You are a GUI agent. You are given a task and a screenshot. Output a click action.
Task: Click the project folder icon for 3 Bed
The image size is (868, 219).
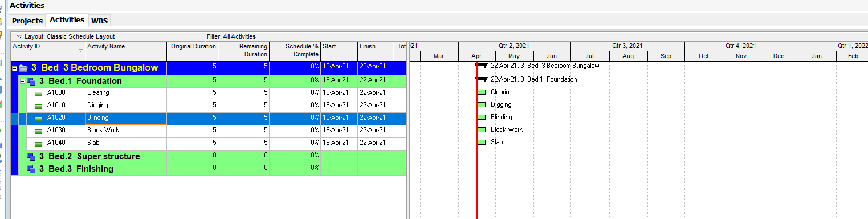pos(23,68)
